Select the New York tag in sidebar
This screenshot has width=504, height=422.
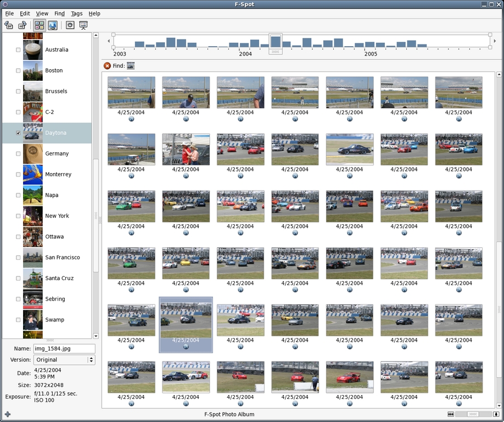pyautogui.click(x=57, y=216)
